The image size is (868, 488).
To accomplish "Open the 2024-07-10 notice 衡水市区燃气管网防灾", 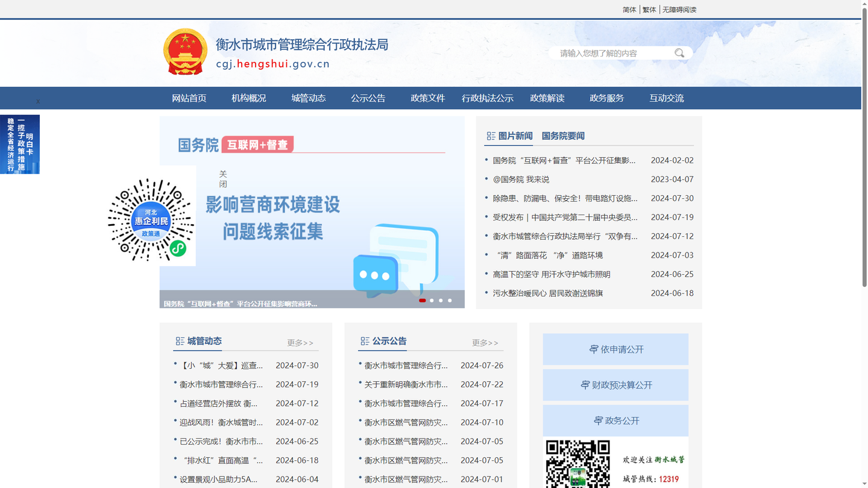I will 406,422.
